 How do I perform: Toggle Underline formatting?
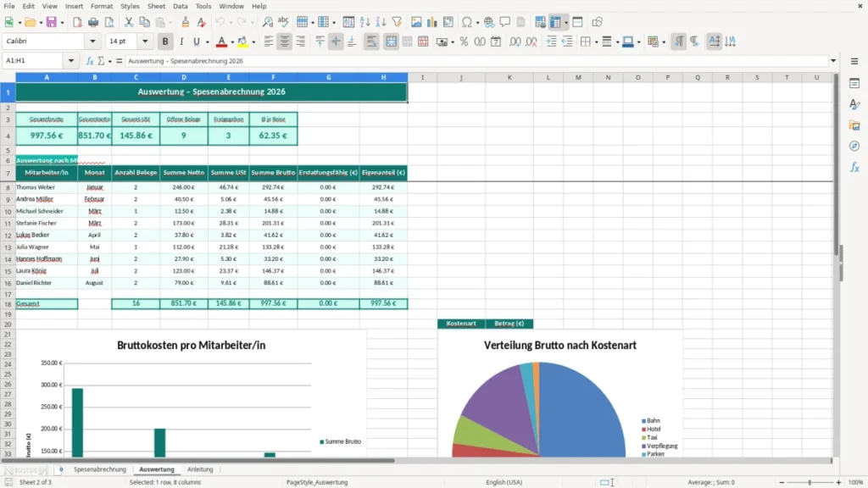click(x=196, y=42)
